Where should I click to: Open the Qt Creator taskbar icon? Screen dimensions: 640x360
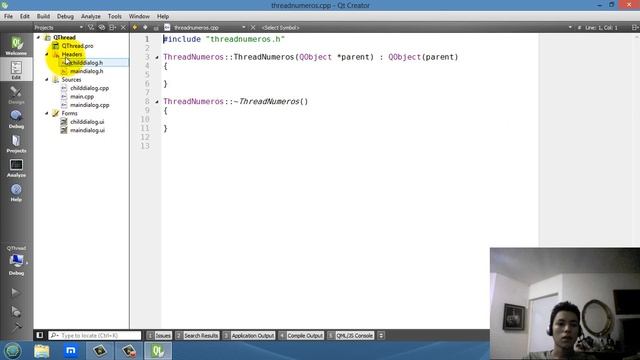pos(158,351)
